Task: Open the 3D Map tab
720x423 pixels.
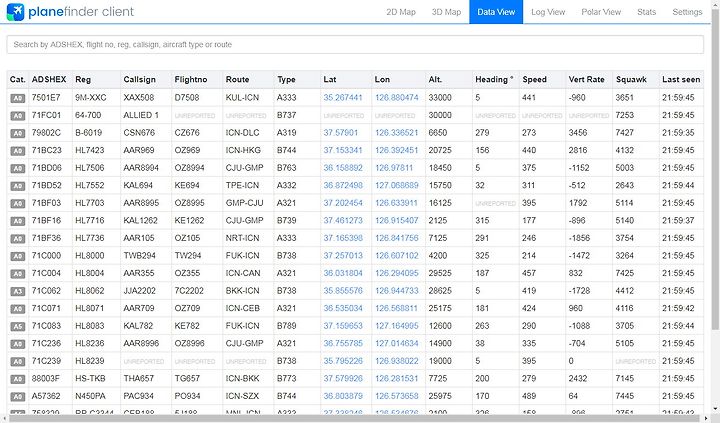Action: pos(446,12)
